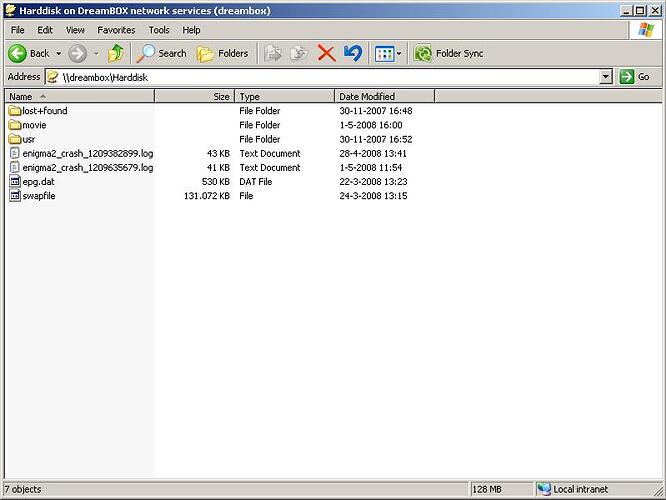Select the swapfile file icon
The image size is (666, 500).
(x=15, y=196)
